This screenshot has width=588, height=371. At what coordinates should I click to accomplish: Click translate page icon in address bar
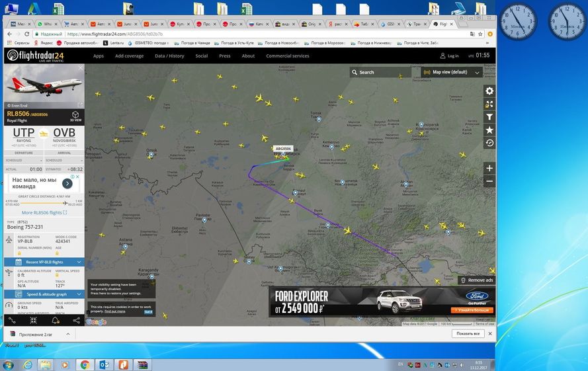point(472,34)
